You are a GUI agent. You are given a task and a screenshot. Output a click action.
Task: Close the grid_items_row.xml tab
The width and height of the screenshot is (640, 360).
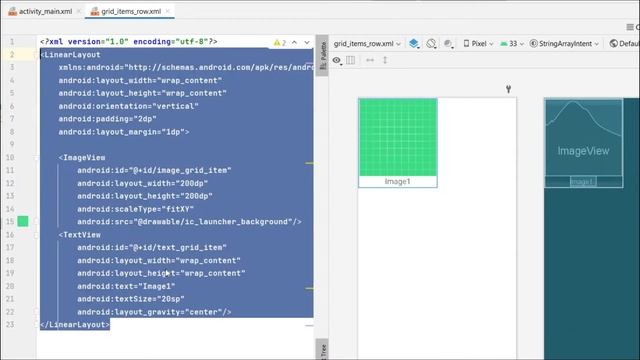pos(168,11)
